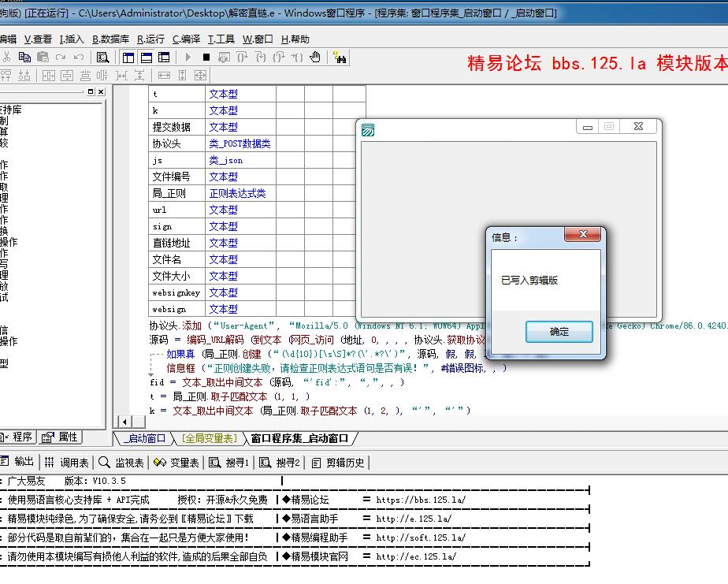Click the Cut scissors icon
The image size is (728, 584).
(x=6, y=58)
